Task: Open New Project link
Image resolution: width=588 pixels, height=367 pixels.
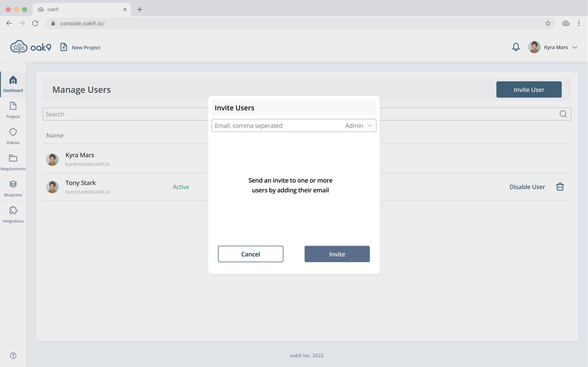Action: (x=86, y=47)
